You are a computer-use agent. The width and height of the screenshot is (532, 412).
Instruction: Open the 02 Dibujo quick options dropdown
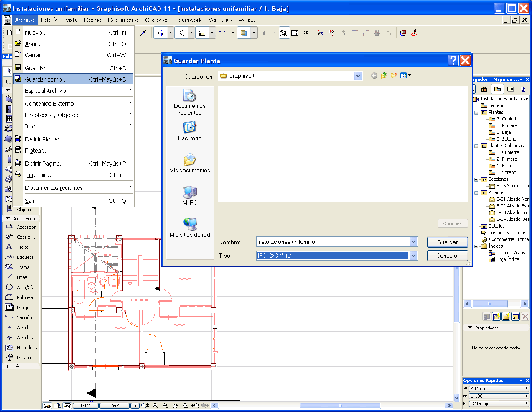pyautogui.click(x=499, y=404)
